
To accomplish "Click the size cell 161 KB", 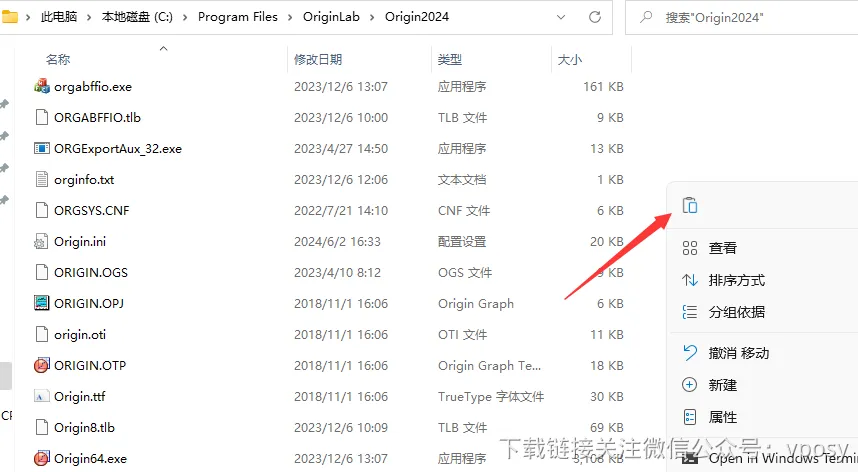I will (x=603, y=86).
